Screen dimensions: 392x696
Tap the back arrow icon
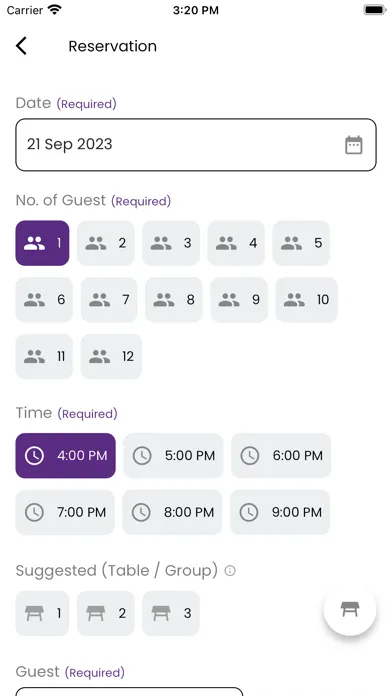(21, 46)
